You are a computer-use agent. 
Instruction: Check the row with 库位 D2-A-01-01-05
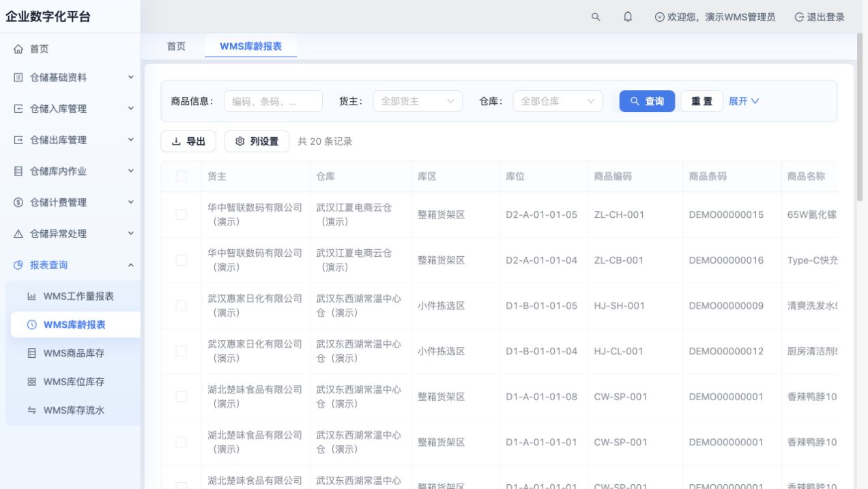coord(181,214)
